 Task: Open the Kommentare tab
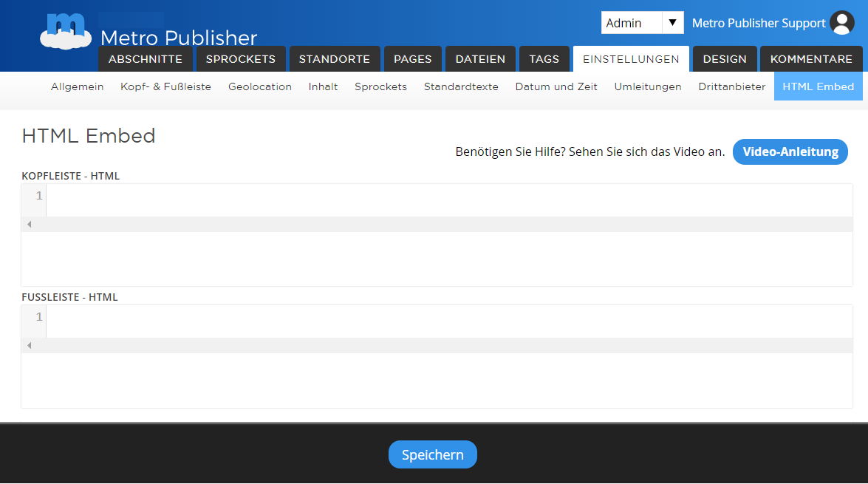(811, 58)
